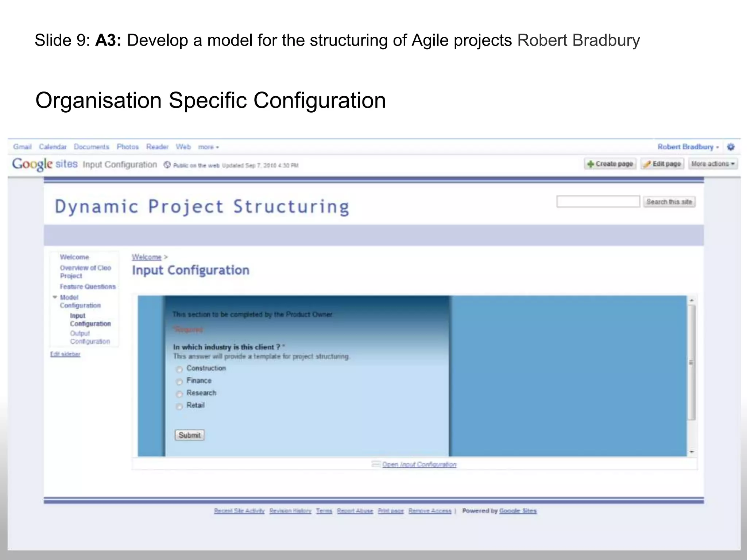Open the More actions dropdown
The image size is (747, 560).
713,164
